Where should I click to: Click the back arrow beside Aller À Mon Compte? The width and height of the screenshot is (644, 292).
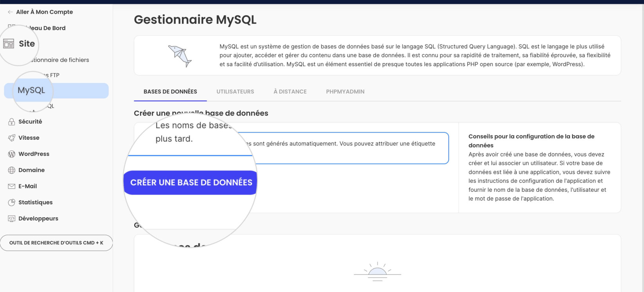pyautogui.click(x=10, y=12)
